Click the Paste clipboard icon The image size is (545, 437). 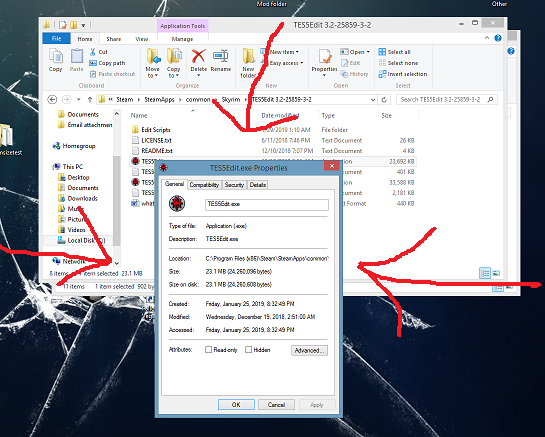[76, 56]
